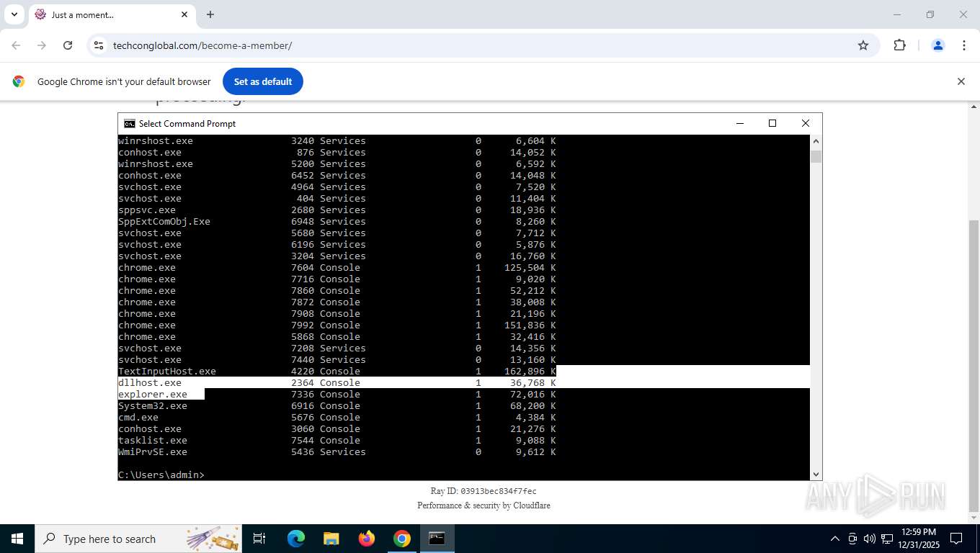Show hidden system tray icons

835,539
